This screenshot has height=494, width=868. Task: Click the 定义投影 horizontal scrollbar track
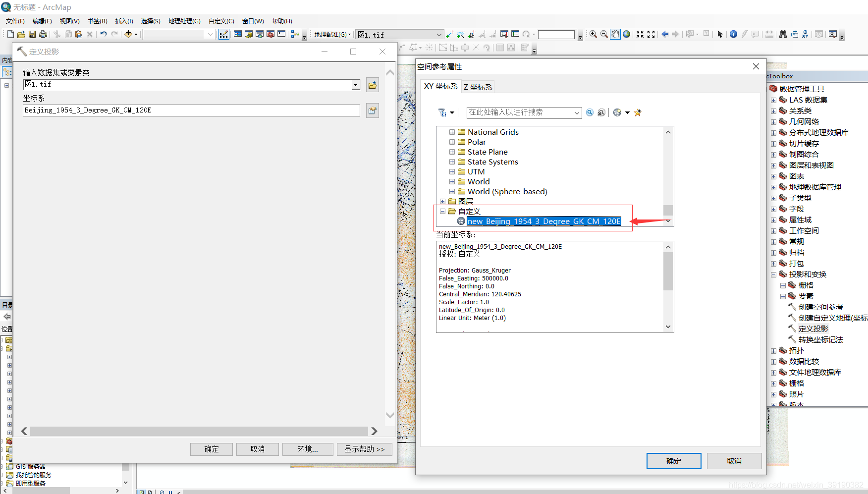click(199, 431)
